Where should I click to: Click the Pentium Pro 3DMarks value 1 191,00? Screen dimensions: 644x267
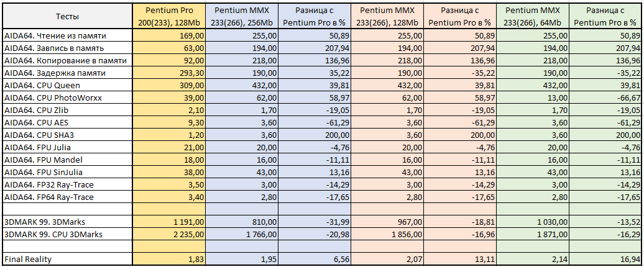click(169, 222)
